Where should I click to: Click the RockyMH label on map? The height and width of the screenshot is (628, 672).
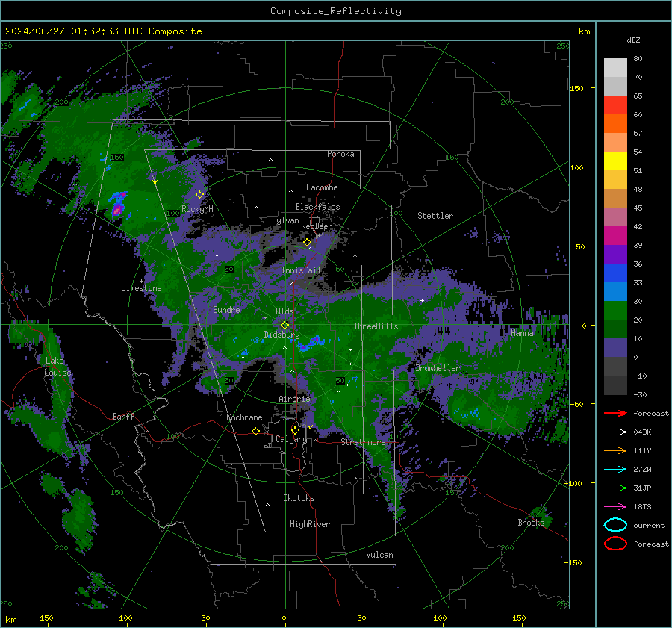tap(197, 209)
